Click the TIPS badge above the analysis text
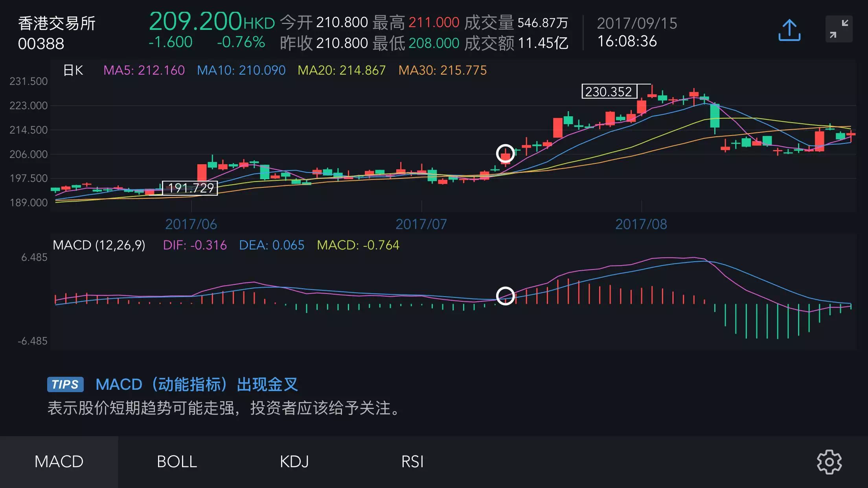The height and width of the screenshot is (488, 868). point(65,385)
